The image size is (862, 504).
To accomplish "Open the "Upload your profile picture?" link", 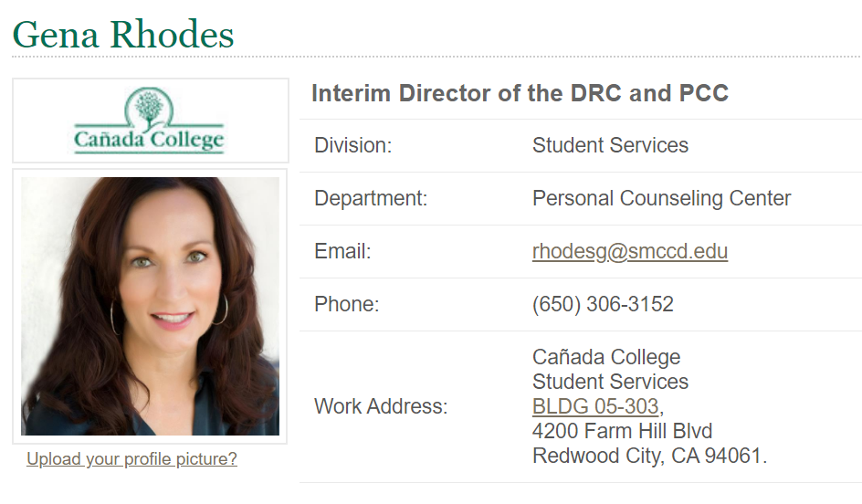I will coord(131,459).
